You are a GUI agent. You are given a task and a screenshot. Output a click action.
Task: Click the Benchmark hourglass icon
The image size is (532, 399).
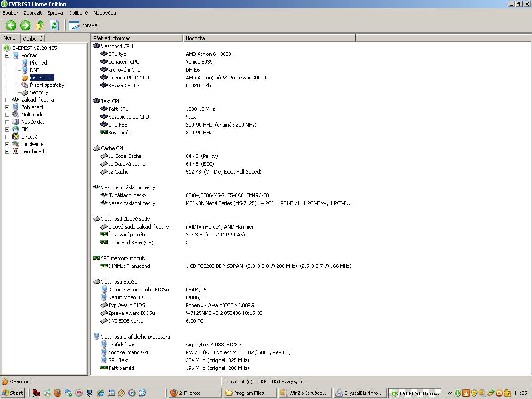[16, 151]
